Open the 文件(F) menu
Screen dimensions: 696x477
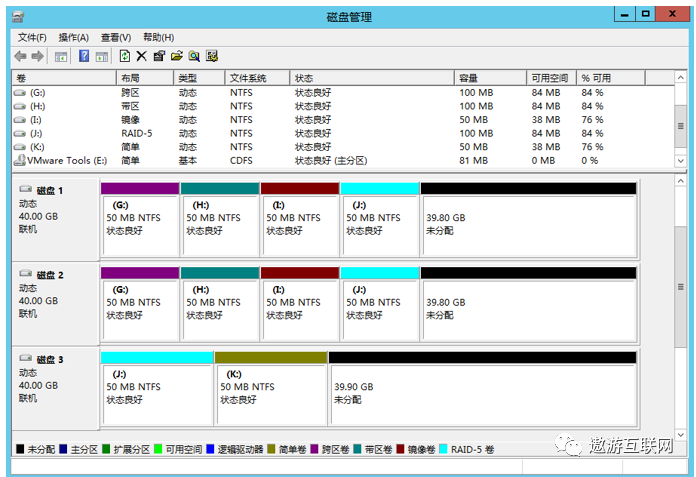(x=32, y=37)
